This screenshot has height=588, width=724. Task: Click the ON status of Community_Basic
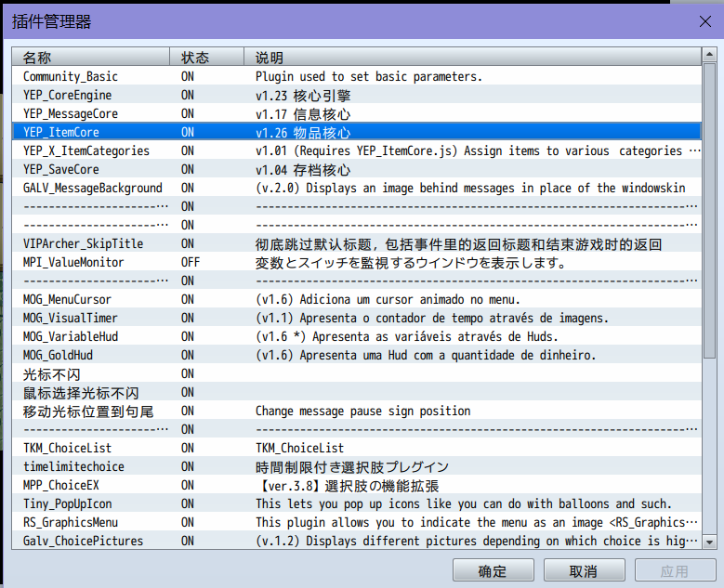pos(188,76)
